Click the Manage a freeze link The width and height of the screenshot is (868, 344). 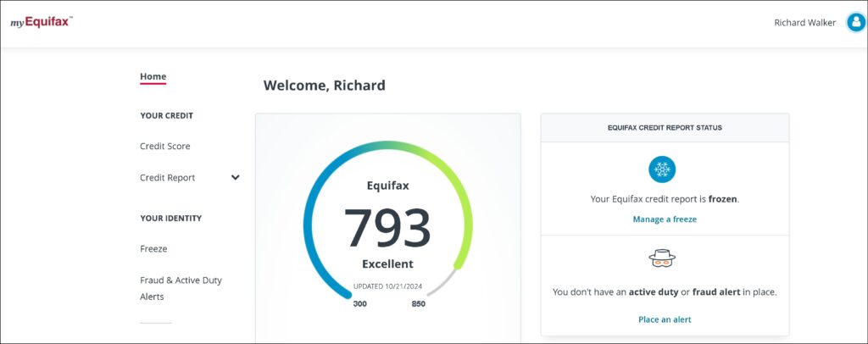pos(665,219)
